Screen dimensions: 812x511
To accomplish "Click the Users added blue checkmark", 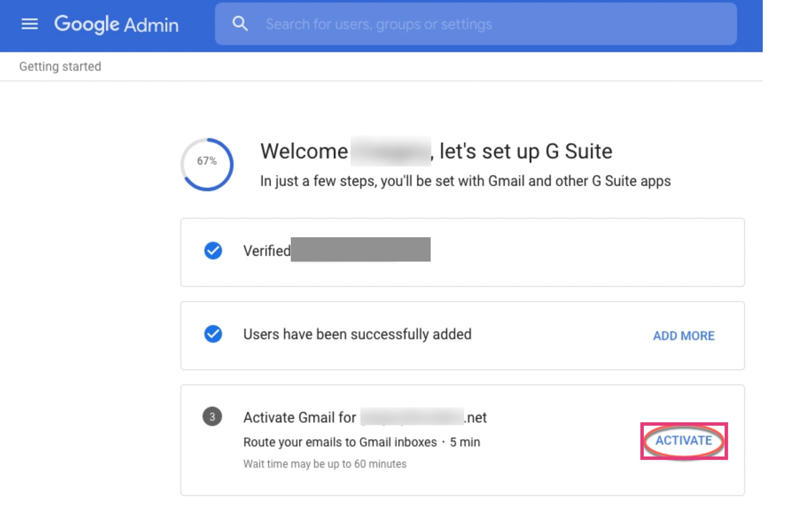I will pos(213,334).
